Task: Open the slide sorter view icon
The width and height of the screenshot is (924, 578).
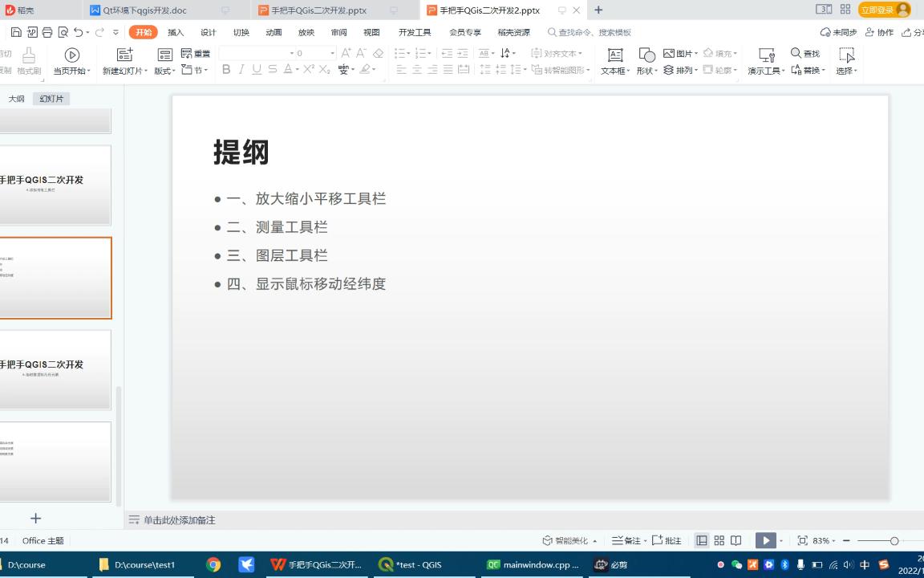Action: (x=719, y=540)
